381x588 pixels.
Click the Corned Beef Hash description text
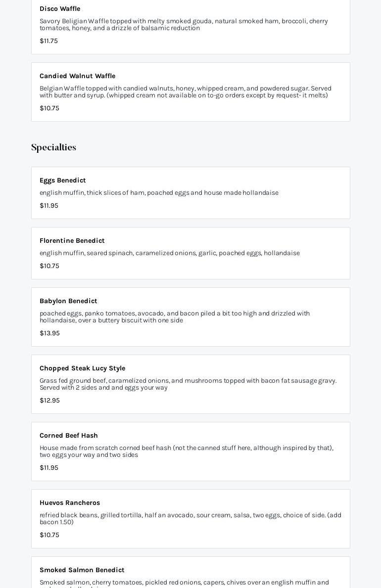(x=187, y=452)
